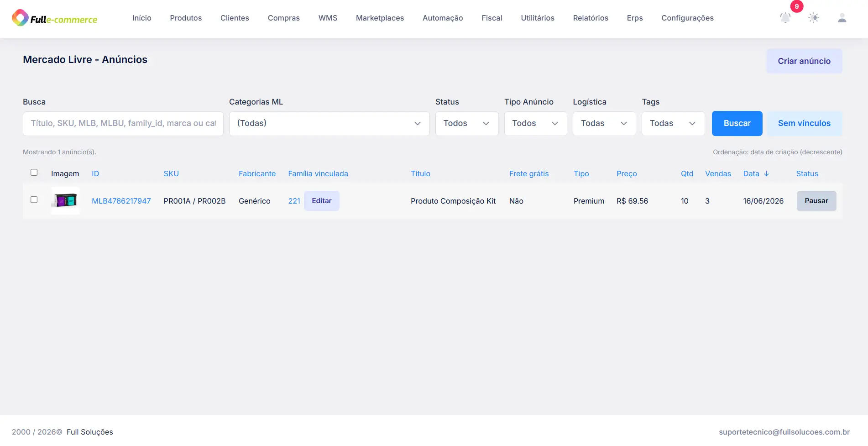Image resolution: width=868 pixels, height=446 pixels.
Task: Select all ads with header checkbox
Action: click(34, 172)
